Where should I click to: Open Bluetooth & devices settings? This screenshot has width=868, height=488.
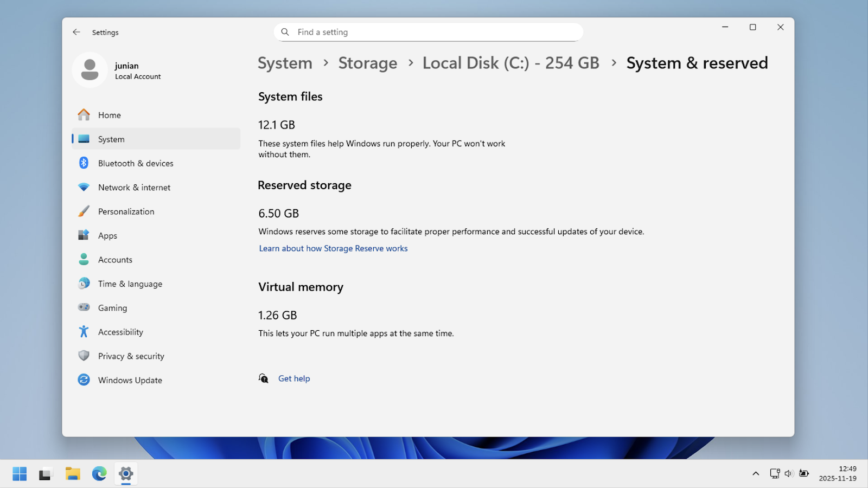click(x=156, y=163)
